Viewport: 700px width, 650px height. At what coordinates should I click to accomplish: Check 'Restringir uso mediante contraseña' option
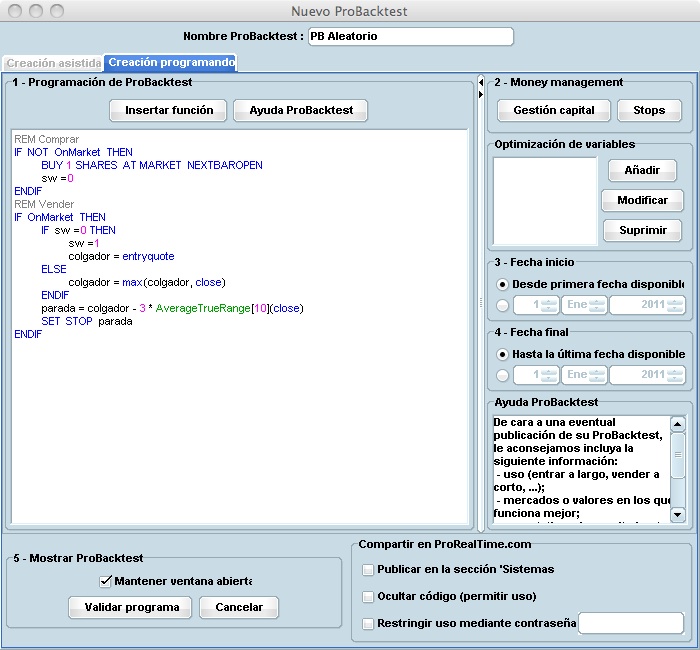pyautogui.click(x=368, y=623)
